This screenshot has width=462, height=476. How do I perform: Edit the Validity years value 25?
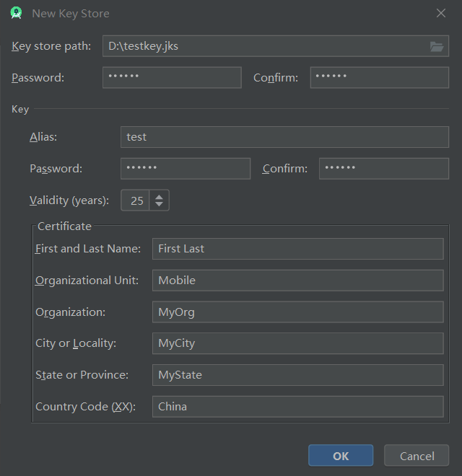[x=135, y=200]
